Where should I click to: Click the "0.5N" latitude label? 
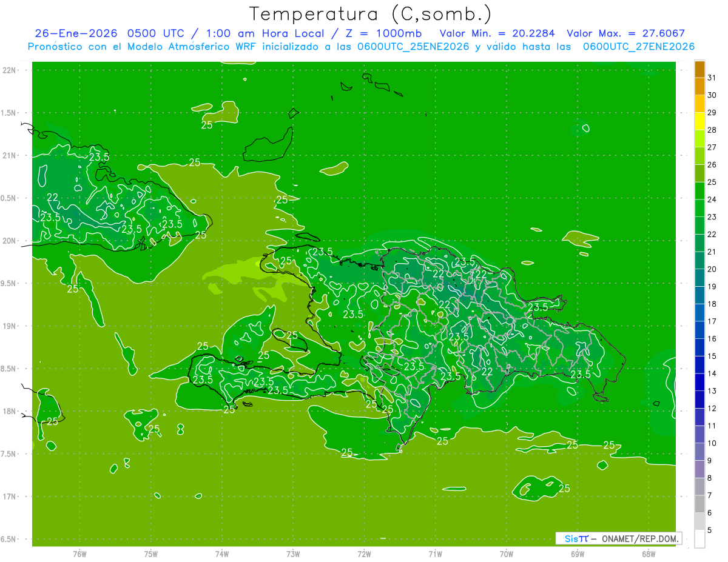pyautogui.click(x=8, y=198)
